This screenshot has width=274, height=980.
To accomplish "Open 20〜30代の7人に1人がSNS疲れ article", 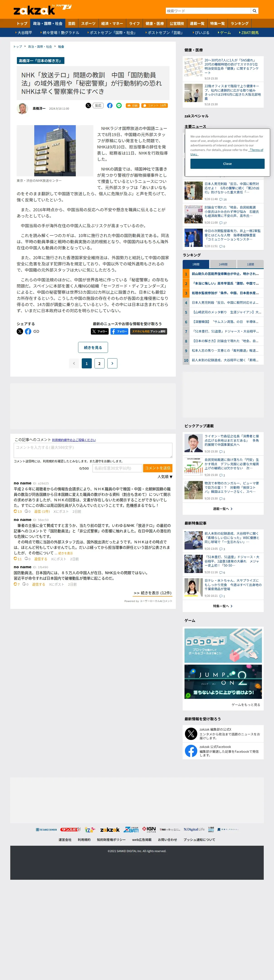I will [x=232, y=67].
